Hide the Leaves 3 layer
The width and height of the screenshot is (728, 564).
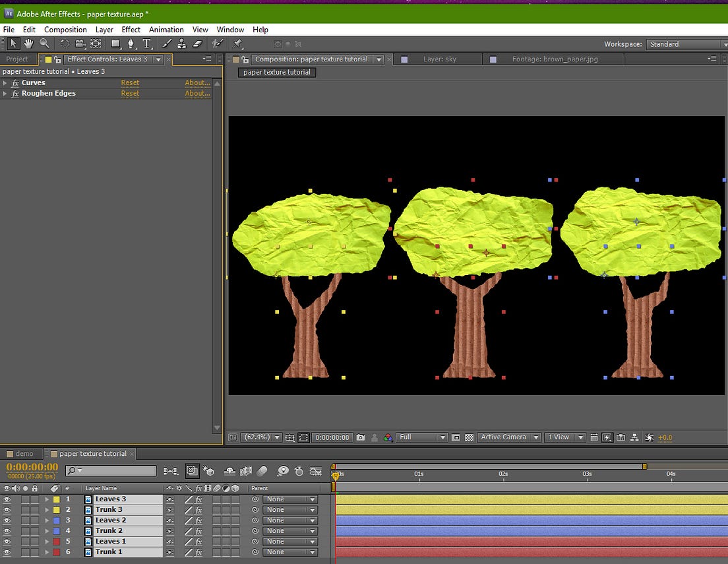pyautogui.click(x=7, y=499)
